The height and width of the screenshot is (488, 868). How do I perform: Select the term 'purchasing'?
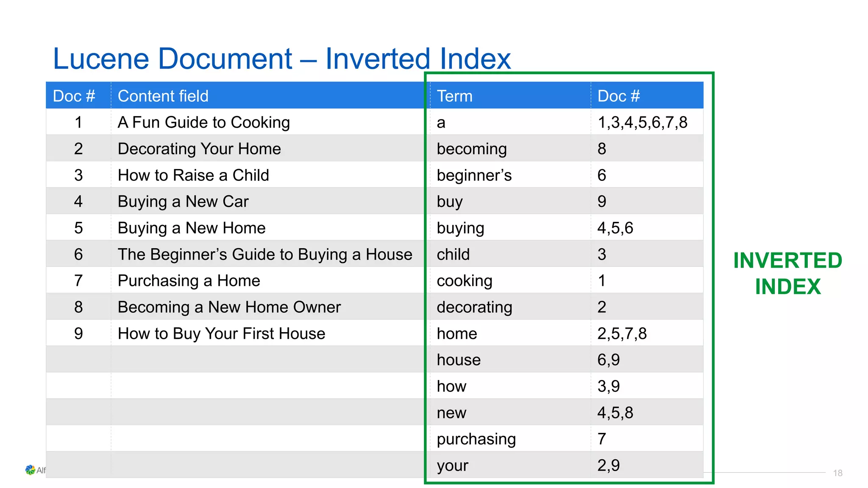point(476,439)
